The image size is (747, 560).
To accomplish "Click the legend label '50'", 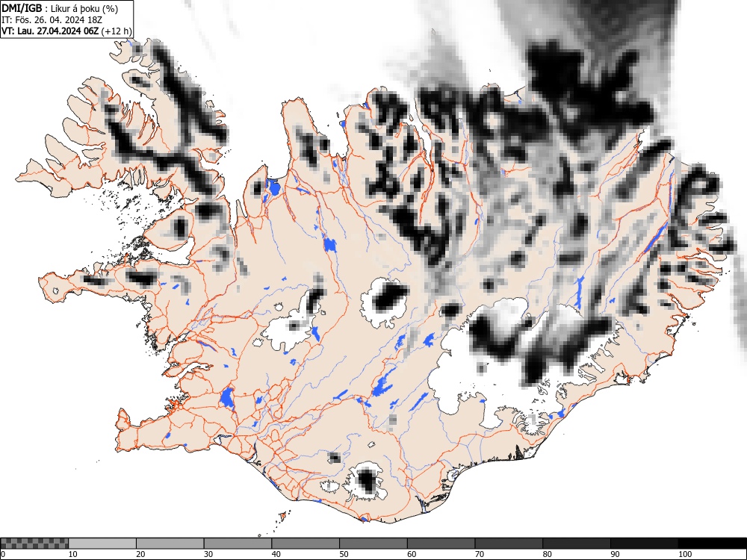I will click(344, 554).
